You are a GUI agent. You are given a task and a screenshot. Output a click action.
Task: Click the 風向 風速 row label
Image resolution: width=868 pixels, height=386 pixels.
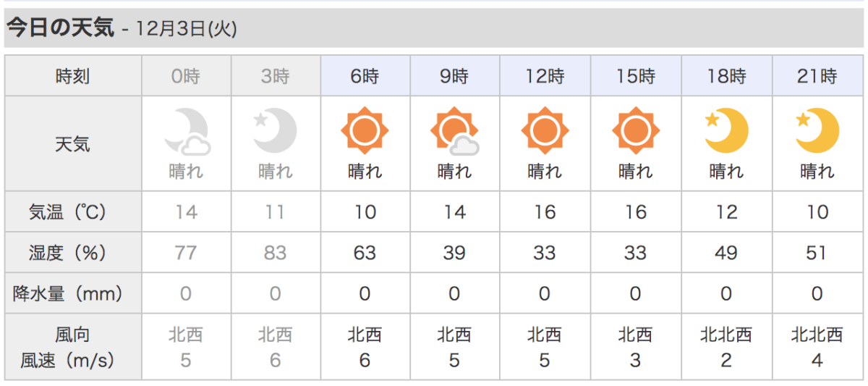[x=73, y=347]
